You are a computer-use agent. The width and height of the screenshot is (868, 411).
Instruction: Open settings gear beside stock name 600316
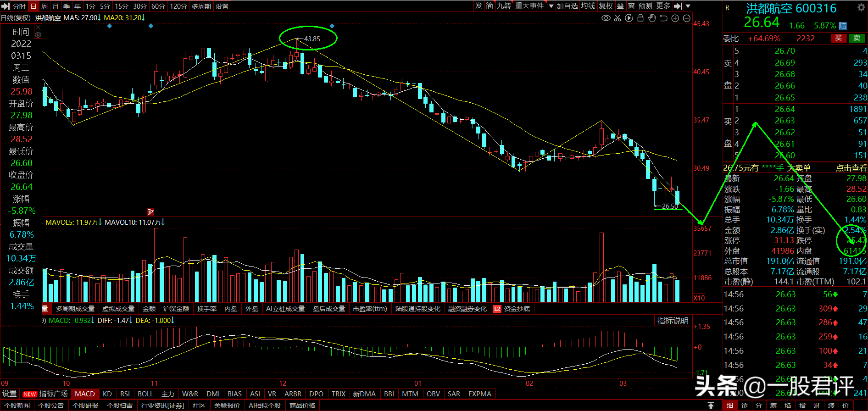pos(861,7)
